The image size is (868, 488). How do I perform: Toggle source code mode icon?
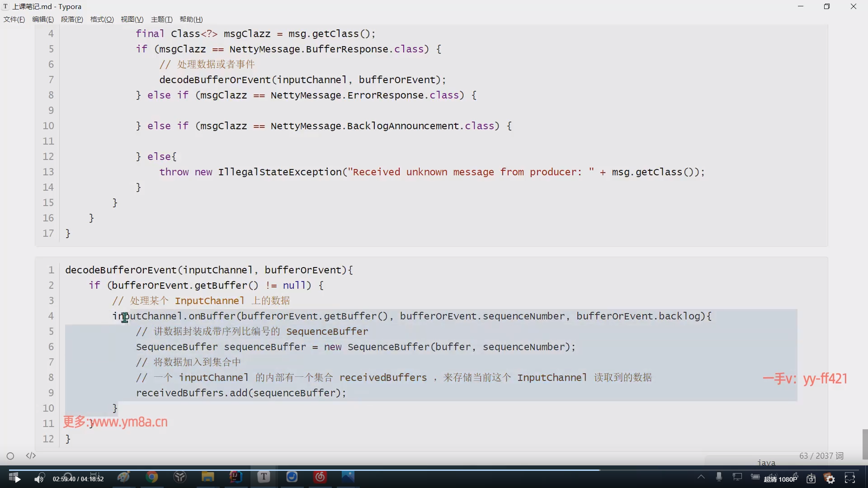[x=31, y=455]
